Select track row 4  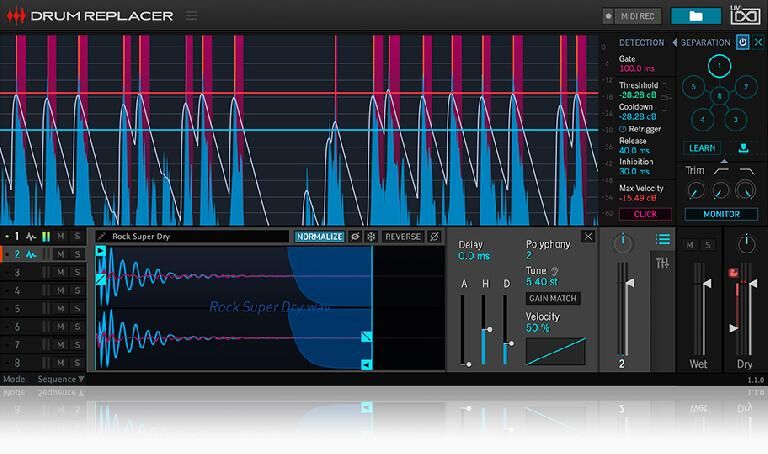pyautogui.click(x=43, y=290)
